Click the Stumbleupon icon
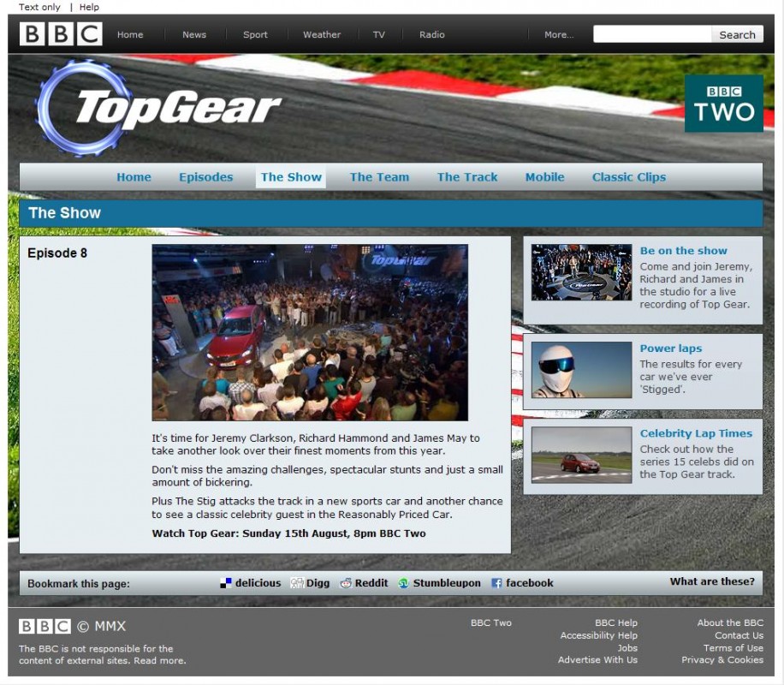Screen dimensions: 784x685 point(403,583)
